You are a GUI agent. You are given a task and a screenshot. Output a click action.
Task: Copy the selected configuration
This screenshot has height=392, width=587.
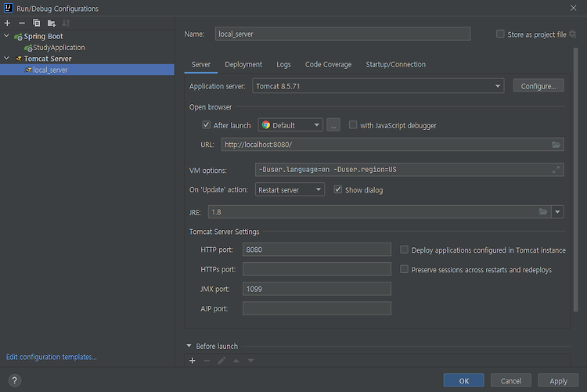click(36, 23)
